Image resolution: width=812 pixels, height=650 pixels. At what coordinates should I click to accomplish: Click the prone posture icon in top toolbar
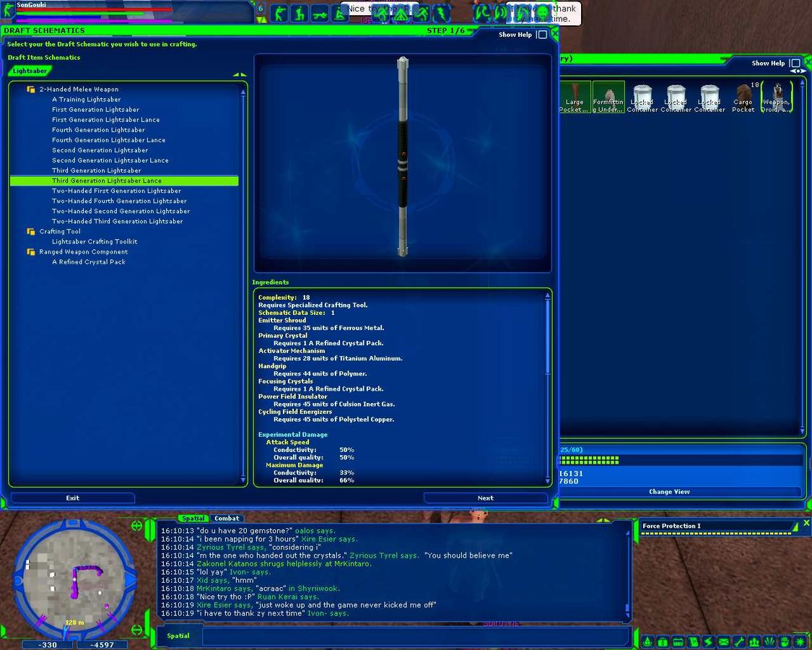[320, 13]
